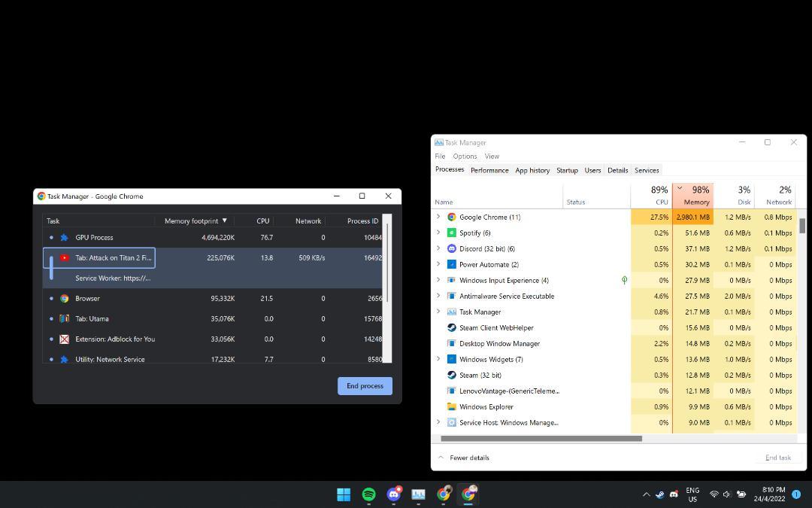Click the YouTube icon on the Attack on Titan tab row

tap(65, 257)
